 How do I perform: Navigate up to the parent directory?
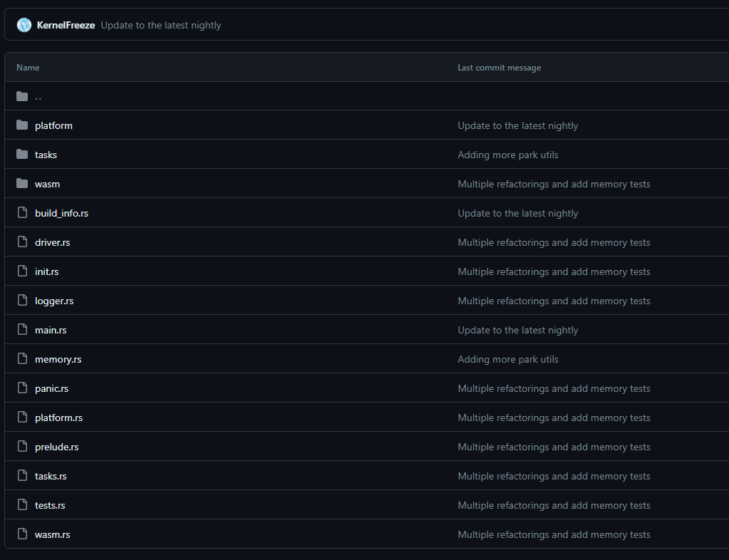point(38,96)
